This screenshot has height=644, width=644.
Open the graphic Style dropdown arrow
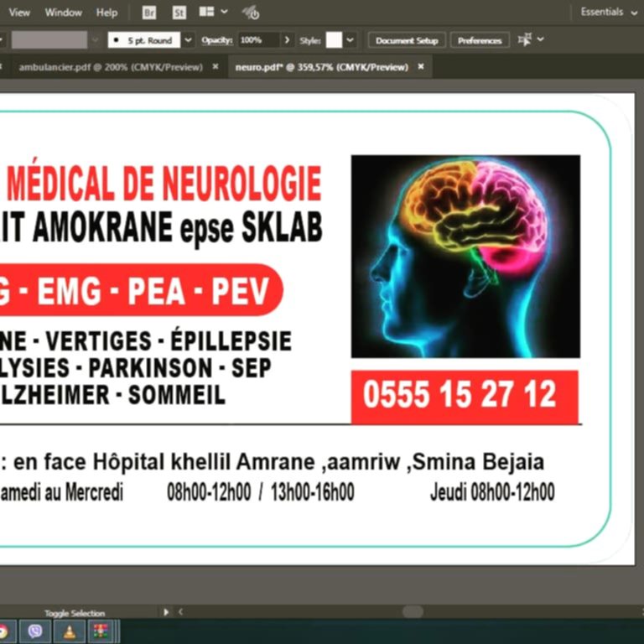pyautogui.click(x=350, y=40)
